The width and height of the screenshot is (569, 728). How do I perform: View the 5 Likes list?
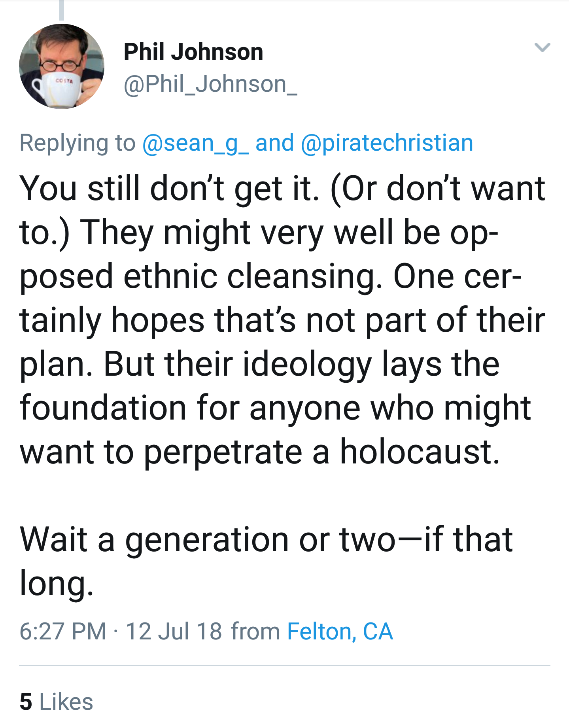click(x=56, y=702)
